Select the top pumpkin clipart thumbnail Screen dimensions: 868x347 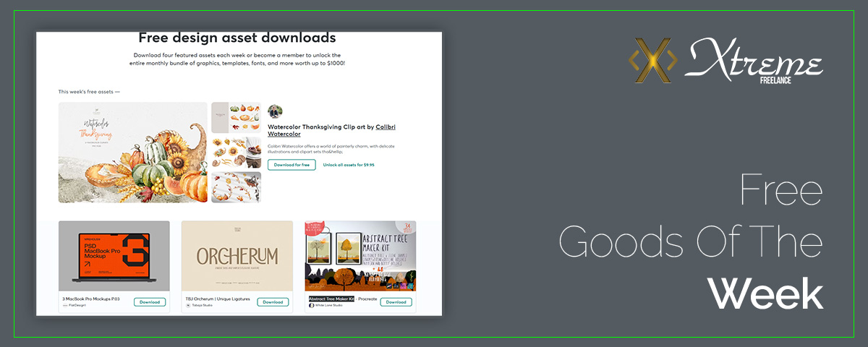236,117
